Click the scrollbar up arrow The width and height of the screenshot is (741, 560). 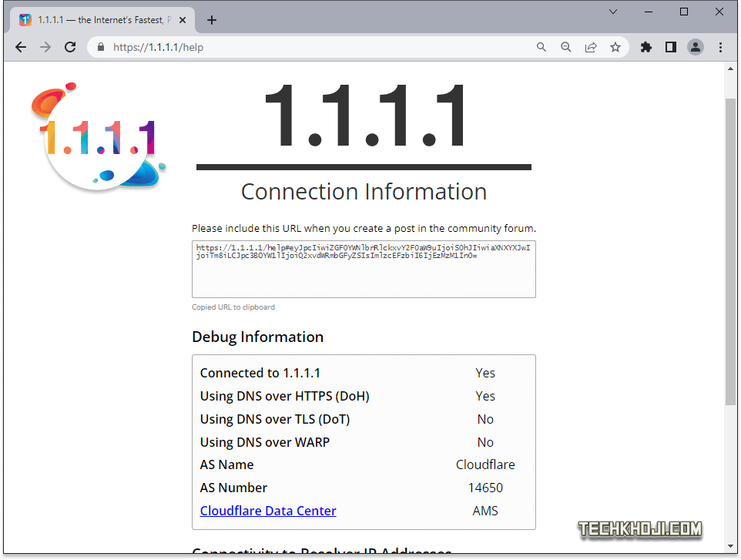pos(731,69)
